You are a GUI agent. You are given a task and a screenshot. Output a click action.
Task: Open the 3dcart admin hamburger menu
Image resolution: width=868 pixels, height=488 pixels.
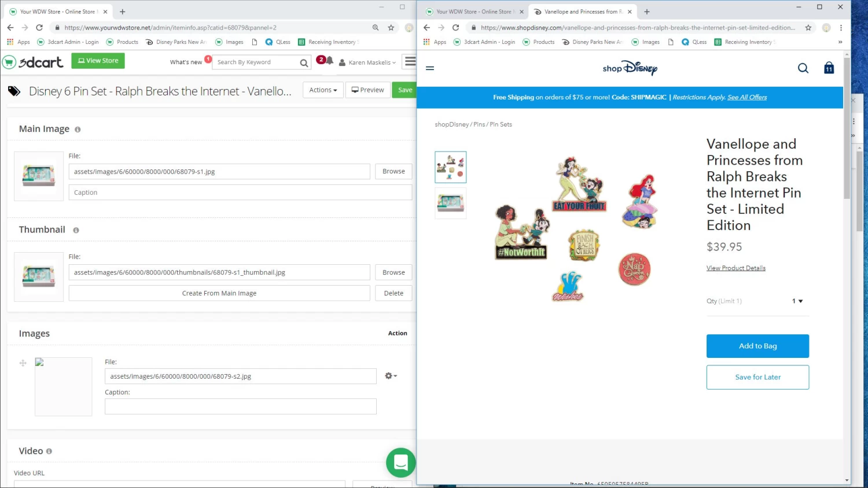coord(410,61)
